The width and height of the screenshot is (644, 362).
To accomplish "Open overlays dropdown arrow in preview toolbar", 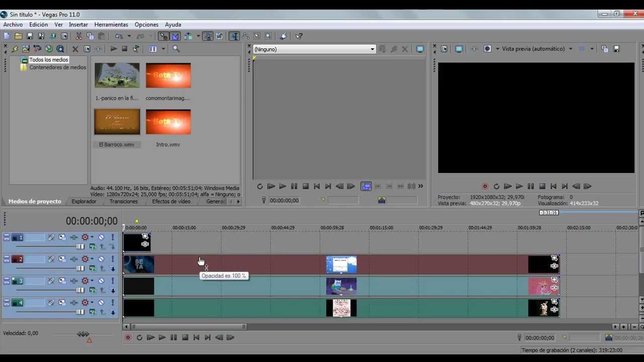I will (592, 49).
